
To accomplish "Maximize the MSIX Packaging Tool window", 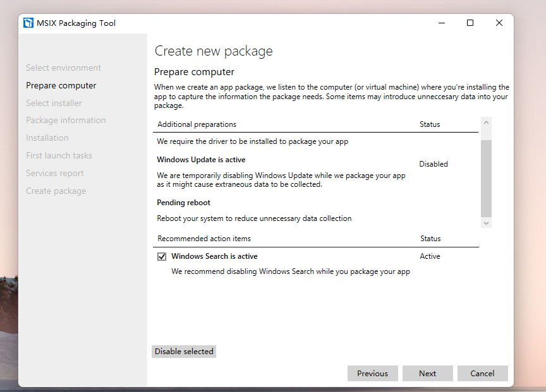I will (x=470, y=23).
